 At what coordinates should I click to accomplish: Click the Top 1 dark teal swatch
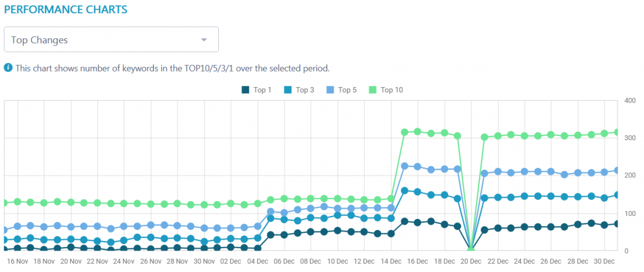[x=245, y=90]
